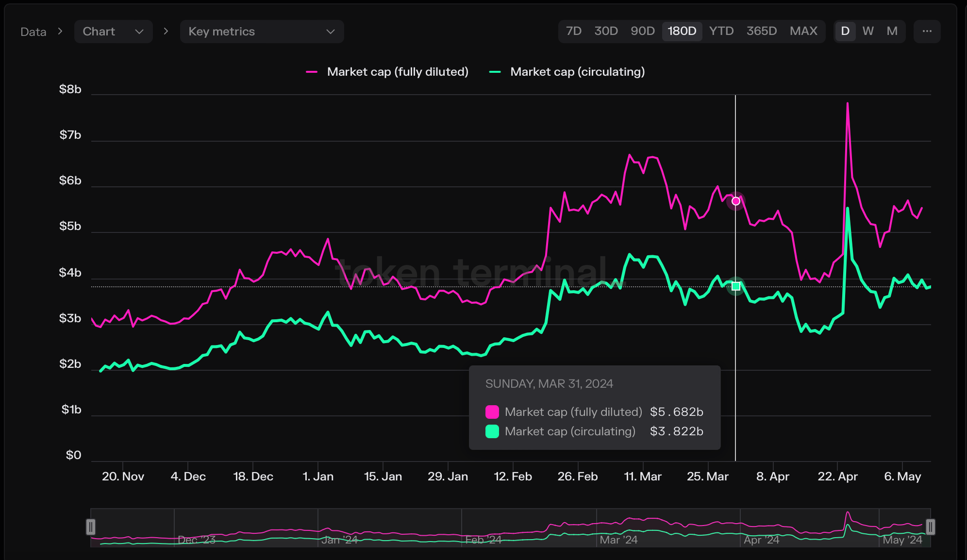The width and height of the screenshot is (967, 560).
Task: Click the '29. Jan' x-axis label
Action: (448, 477)
